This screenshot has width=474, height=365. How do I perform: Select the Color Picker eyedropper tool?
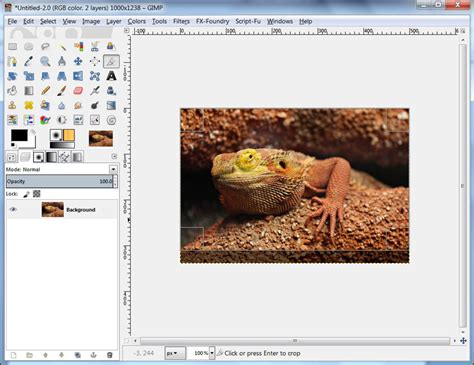pos(29,61)
